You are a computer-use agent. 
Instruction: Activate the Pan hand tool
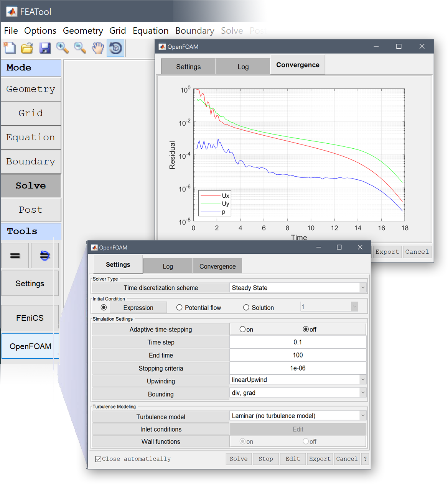pyautogui.click(x=98, y=48)
